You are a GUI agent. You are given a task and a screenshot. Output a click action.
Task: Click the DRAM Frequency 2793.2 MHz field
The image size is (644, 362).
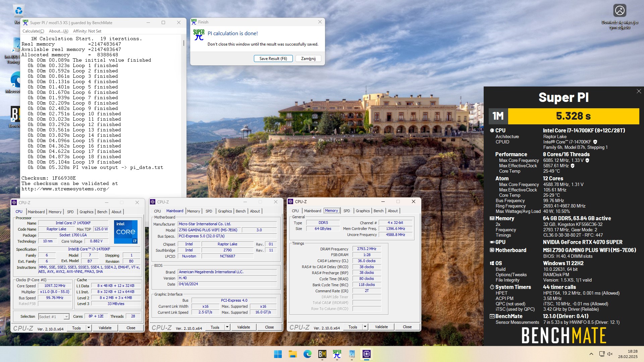[367, 249]
